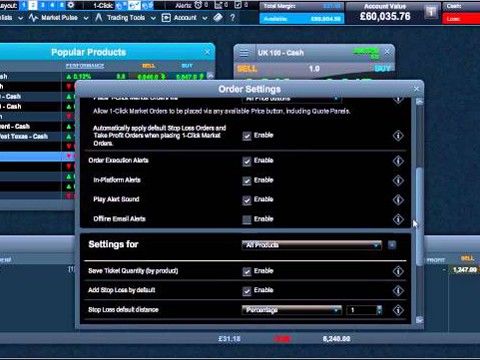Info icon for Order Execution Alerts

[398, 161]
